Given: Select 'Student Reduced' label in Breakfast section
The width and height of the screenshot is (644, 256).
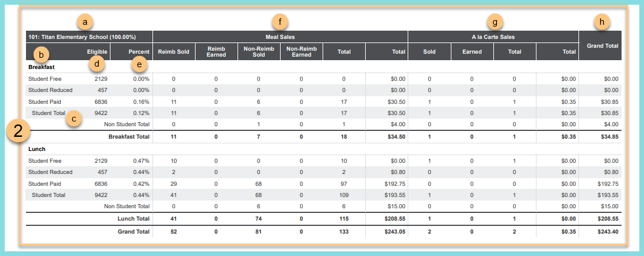Looking at the screenshot, I should [50, 90].
